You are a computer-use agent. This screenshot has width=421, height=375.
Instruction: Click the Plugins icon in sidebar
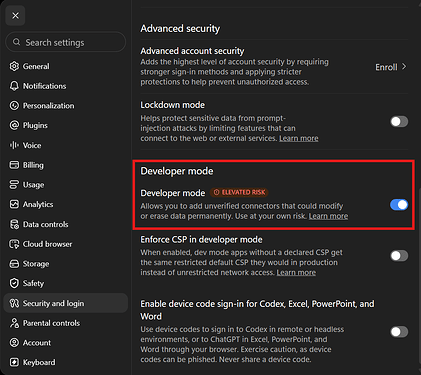[14, 125]
